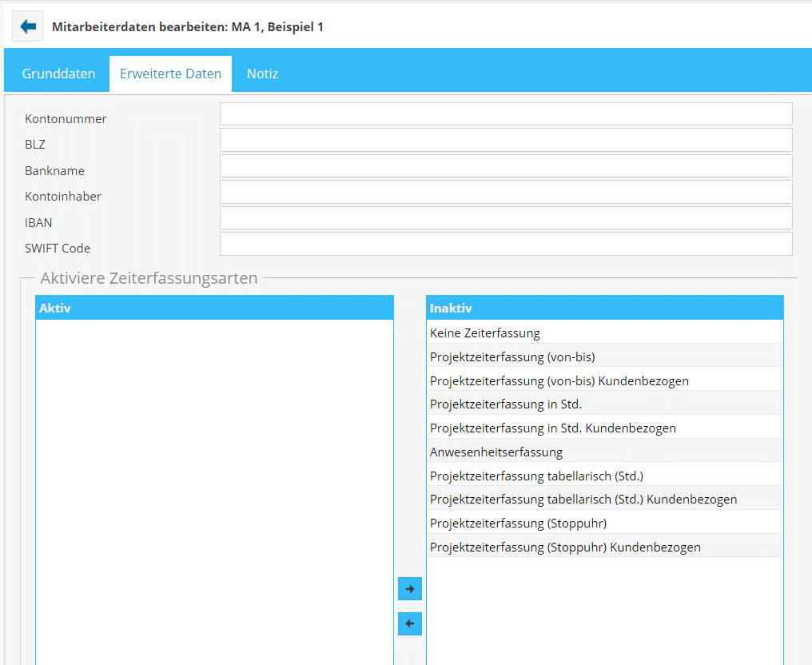Click the Aktiv list header
The image size is (812, 665).
pyautogui.click(x=214, y=308)
